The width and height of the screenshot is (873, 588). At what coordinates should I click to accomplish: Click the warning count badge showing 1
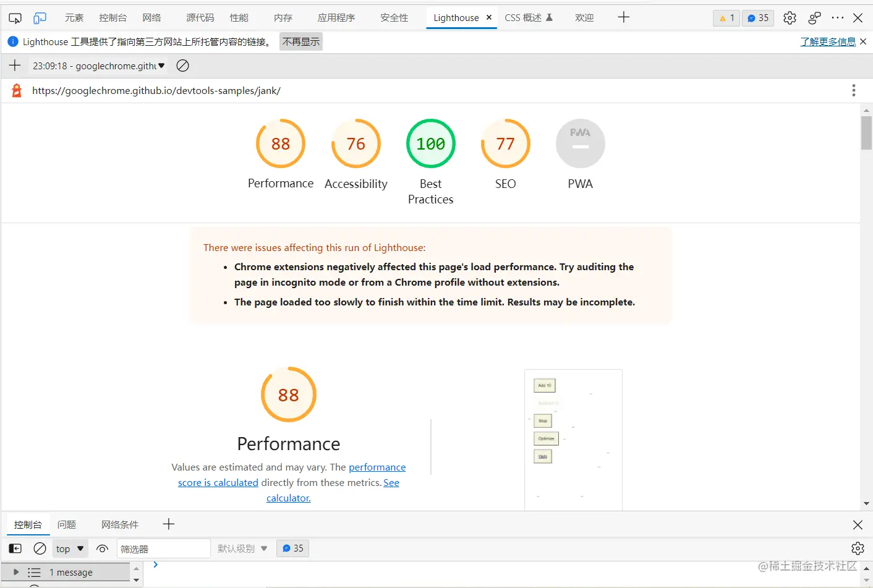726,18
